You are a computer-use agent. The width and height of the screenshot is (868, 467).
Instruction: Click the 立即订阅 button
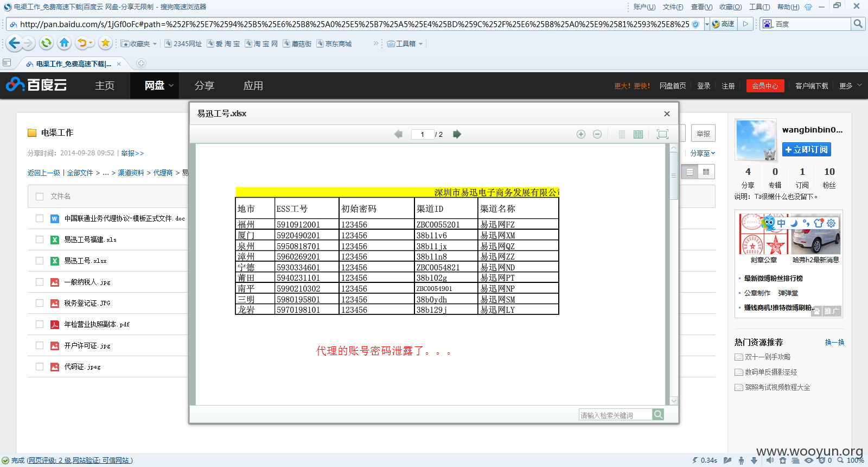[807, 149]
